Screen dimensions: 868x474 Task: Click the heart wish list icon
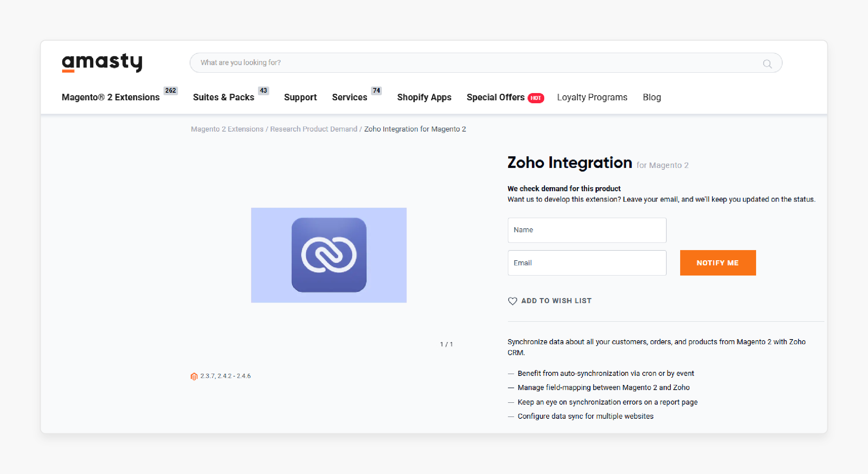(512, 301)
